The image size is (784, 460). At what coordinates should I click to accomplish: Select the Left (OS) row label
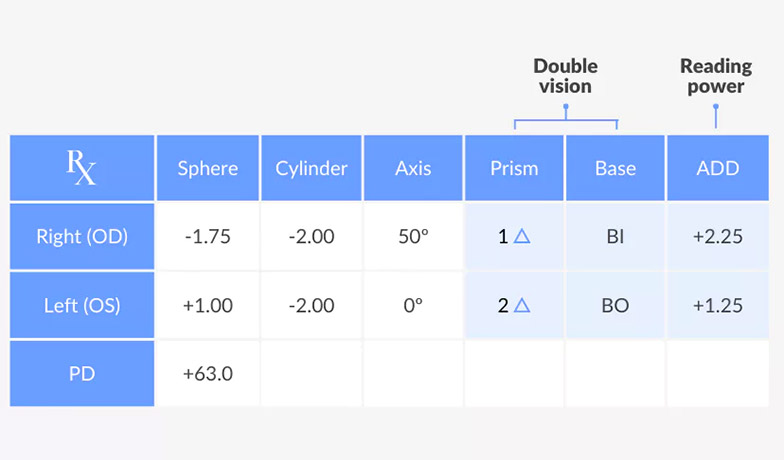point(82,305)
